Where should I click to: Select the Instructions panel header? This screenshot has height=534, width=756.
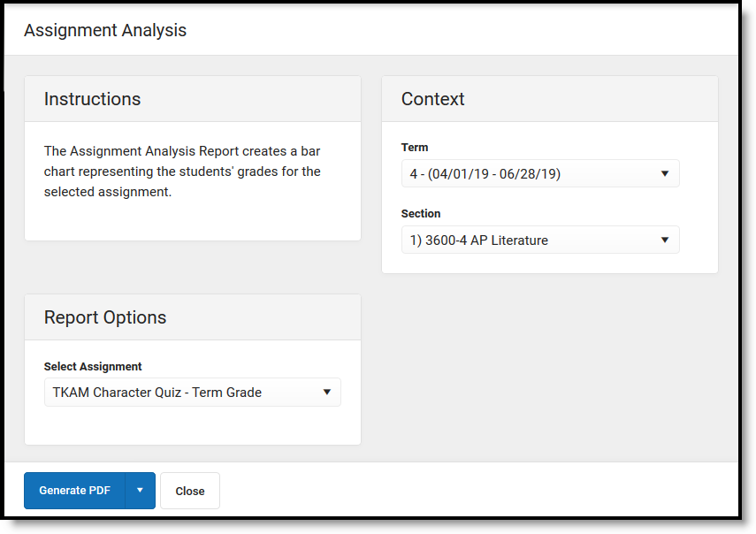(x=93, y=99)
